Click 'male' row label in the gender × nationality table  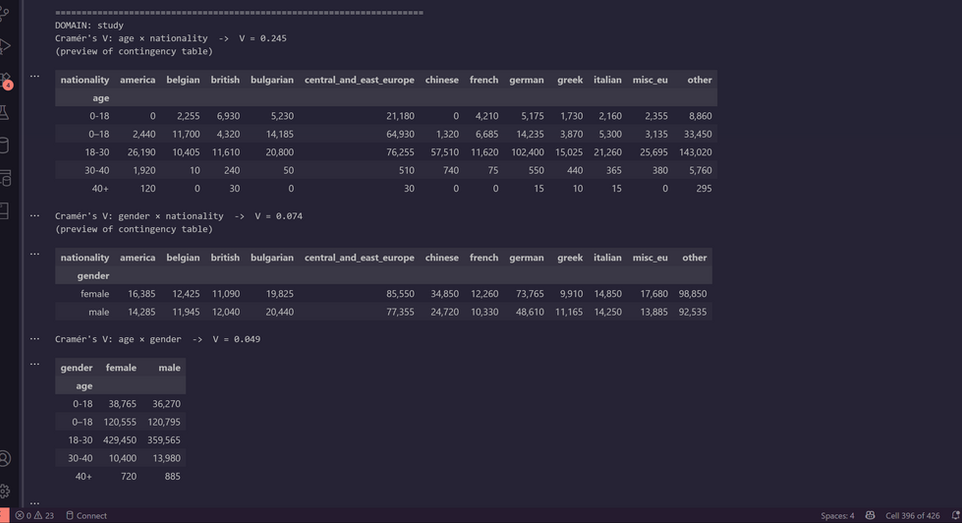(x=99, y=312)
